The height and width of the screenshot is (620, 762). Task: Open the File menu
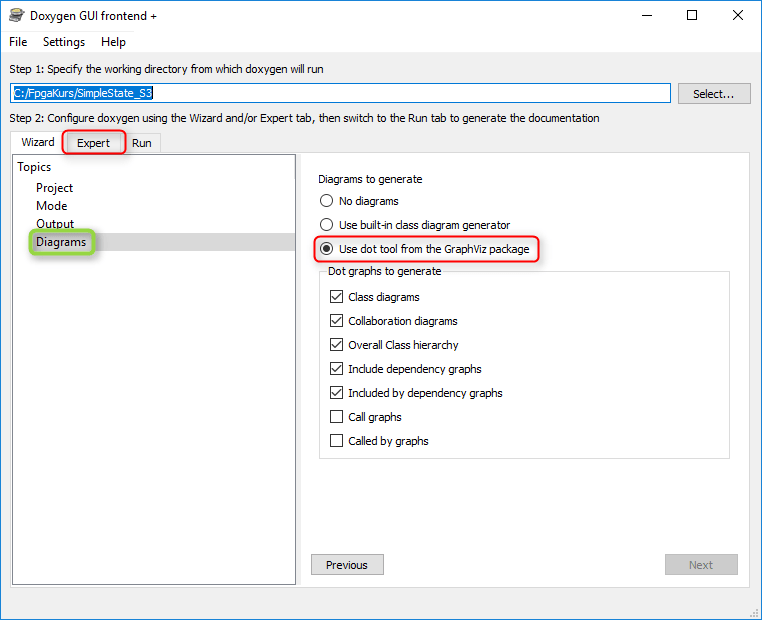click(18, 42)
